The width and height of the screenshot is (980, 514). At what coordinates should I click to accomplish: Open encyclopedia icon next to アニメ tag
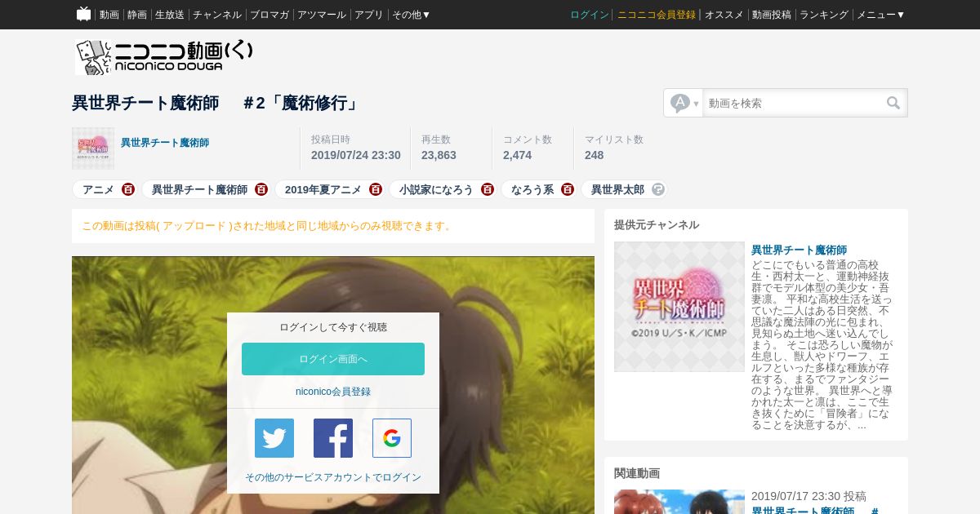pyautogui.click(x=128, y=189)
